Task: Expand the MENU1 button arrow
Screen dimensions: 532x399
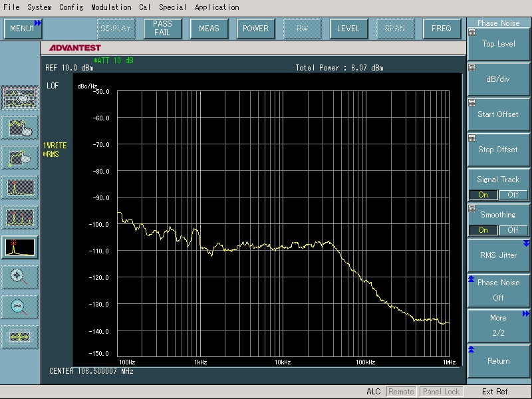Action: pyautogui.click(x=38, y=23)
